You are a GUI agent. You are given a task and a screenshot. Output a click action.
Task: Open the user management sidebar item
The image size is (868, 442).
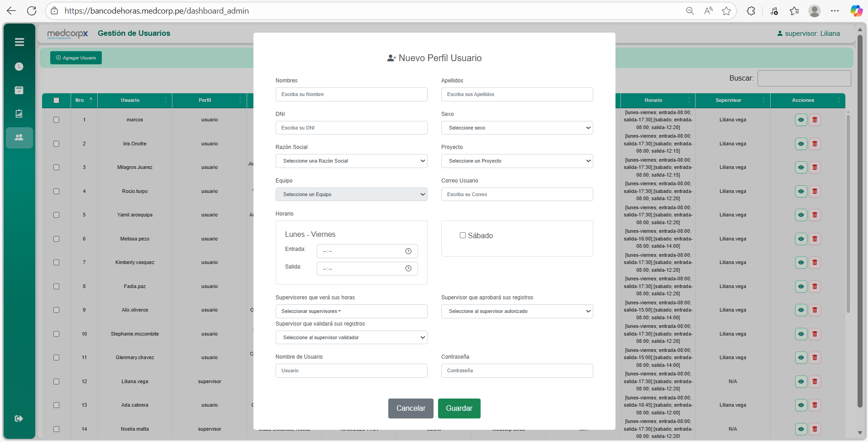pyautogui.click(x=19, y=137)
